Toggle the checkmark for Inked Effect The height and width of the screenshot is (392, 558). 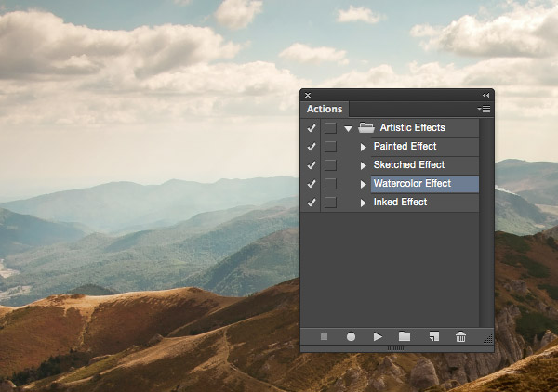(x=312, y=203)
